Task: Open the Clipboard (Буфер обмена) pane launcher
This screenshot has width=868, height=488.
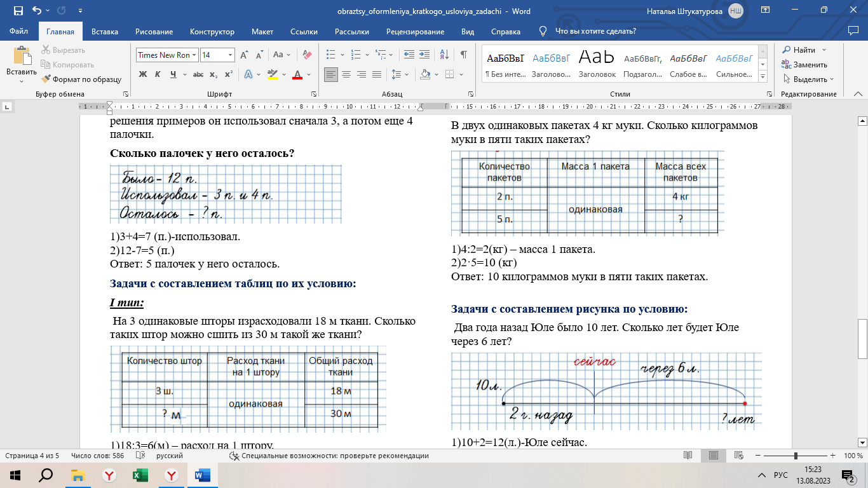Action: [x=126, y=94]
